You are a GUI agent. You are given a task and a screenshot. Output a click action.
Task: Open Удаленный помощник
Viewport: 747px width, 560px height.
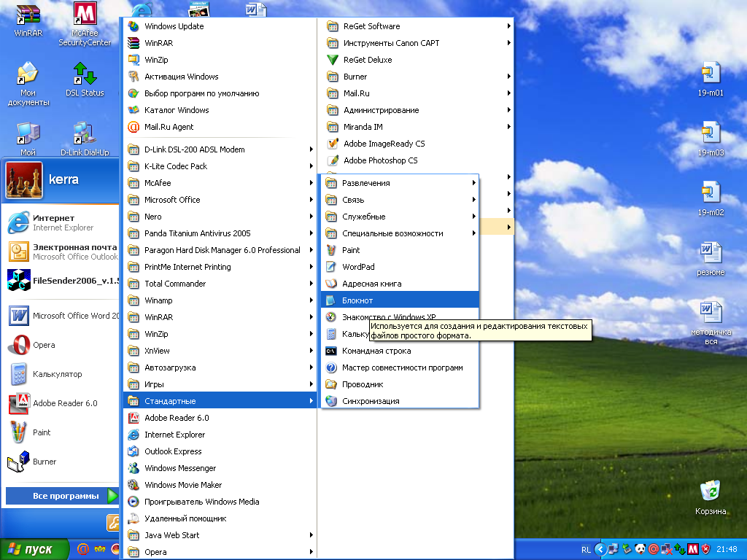[x=220, y=518]
